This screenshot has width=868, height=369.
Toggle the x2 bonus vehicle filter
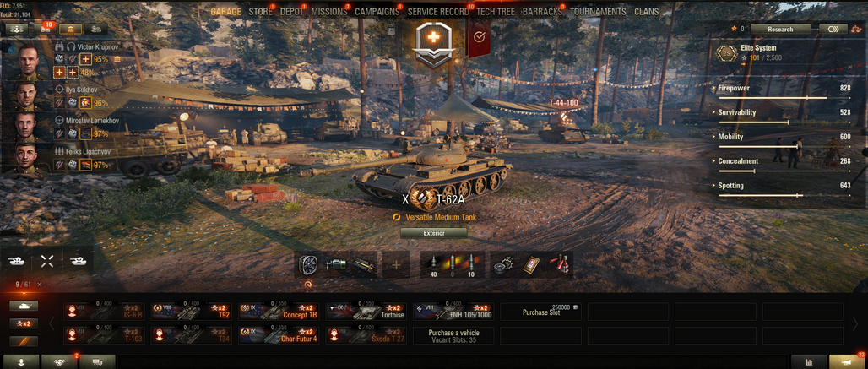point(24,323)
